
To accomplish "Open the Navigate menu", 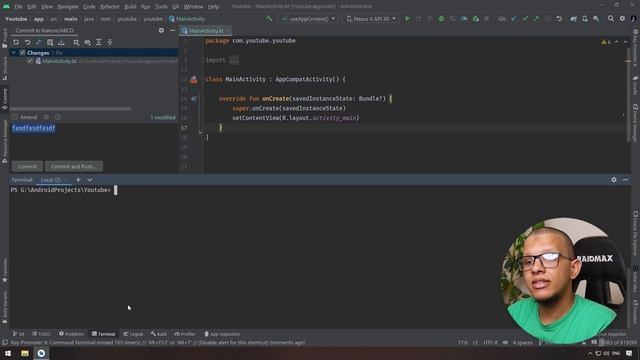I will 68,7.
